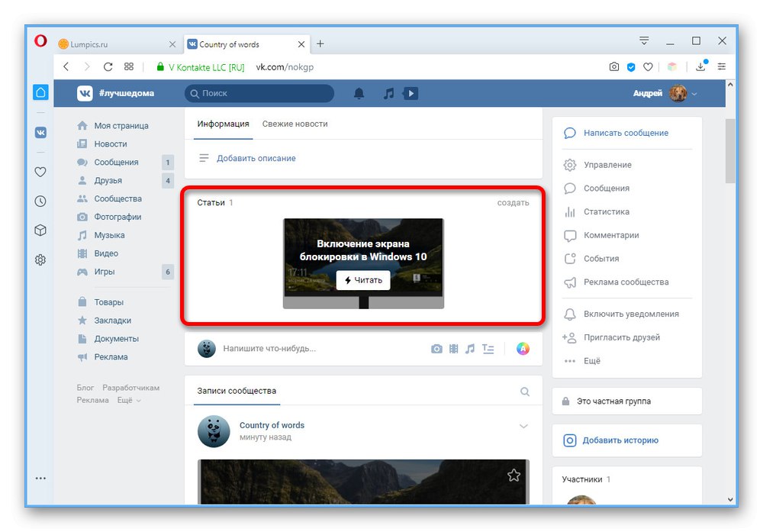Click the colorful poster circle icon in post box
Viewport: 763px width, 532px height.
[x=523, y=349]
